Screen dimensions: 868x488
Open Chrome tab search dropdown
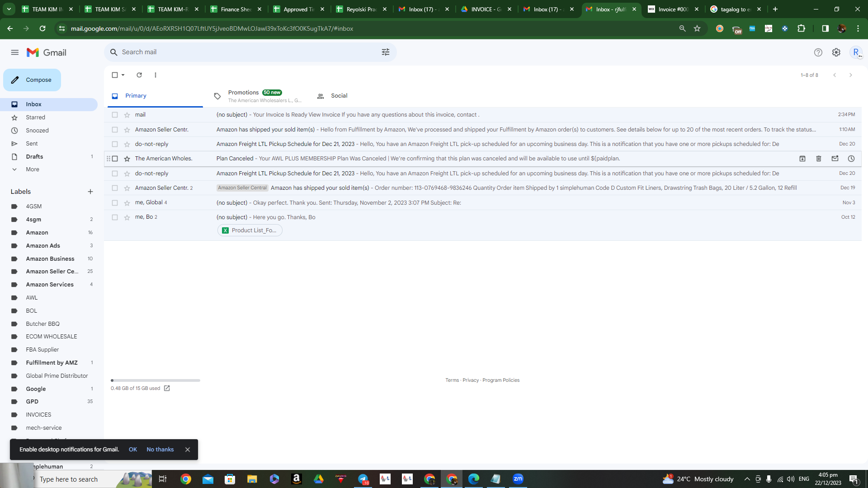pyautogui.click(x=9, y=9)
